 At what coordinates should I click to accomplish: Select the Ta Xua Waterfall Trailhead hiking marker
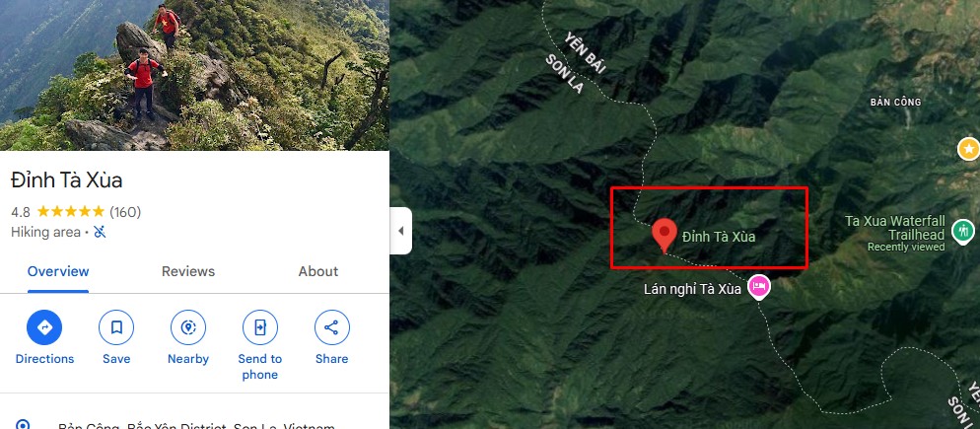963,232
